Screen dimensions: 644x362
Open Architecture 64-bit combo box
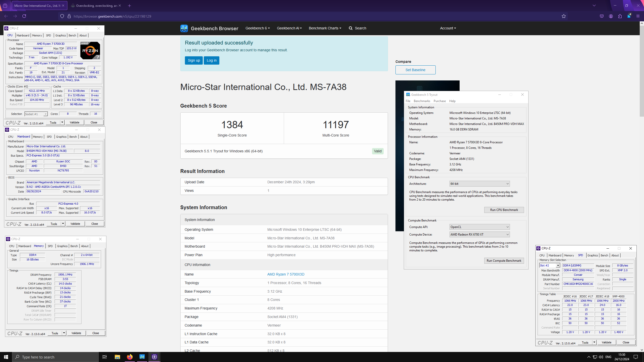[479, 184]
